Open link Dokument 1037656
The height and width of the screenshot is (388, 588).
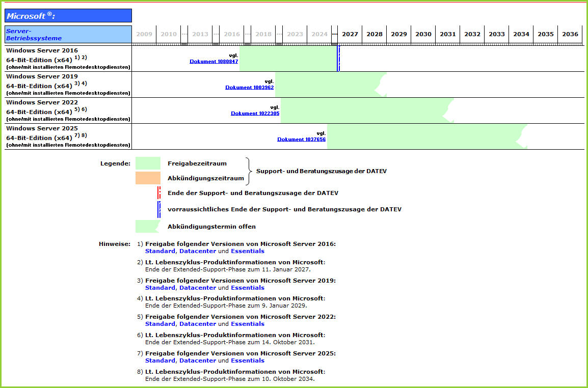pyautogui.click(x=302, y=139)
